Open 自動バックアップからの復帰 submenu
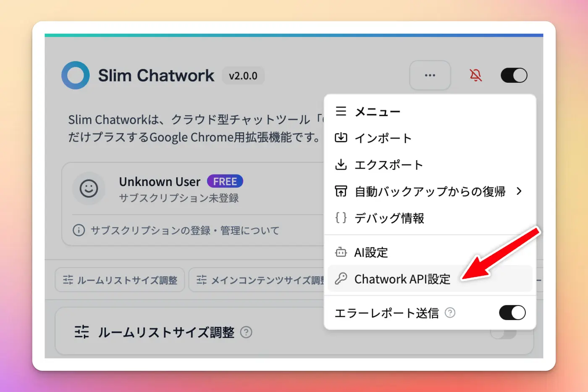Image resolution: width=588 pixels, height=392 pixels. (x=430, y=192)
